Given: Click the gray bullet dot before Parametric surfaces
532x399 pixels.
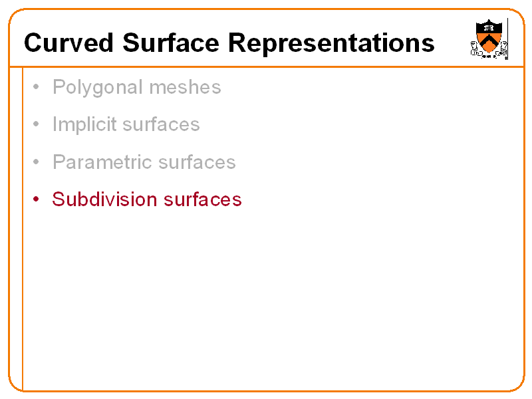Looking at the screenshot, I should click(x=37, y=163).
